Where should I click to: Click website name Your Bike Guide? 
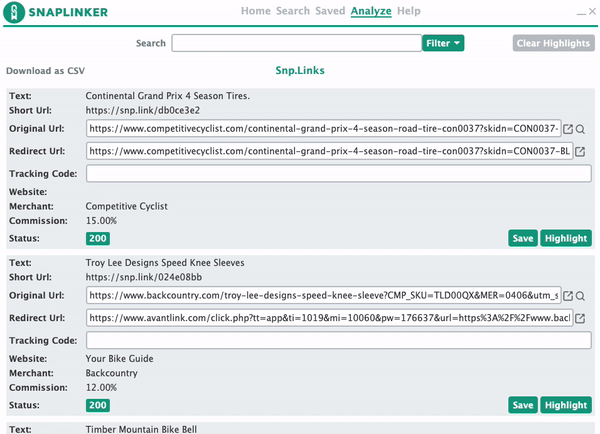coord(119,359)
